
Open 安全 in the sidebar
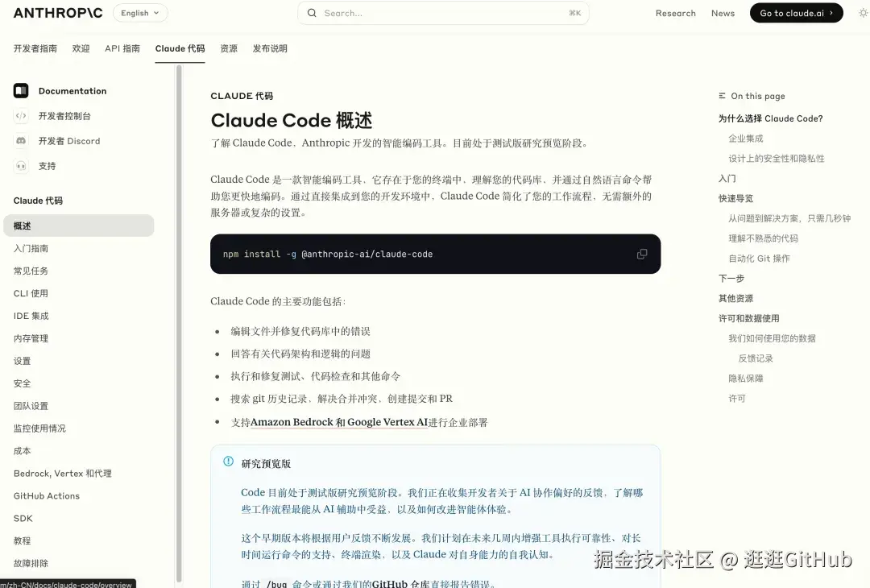23,383
